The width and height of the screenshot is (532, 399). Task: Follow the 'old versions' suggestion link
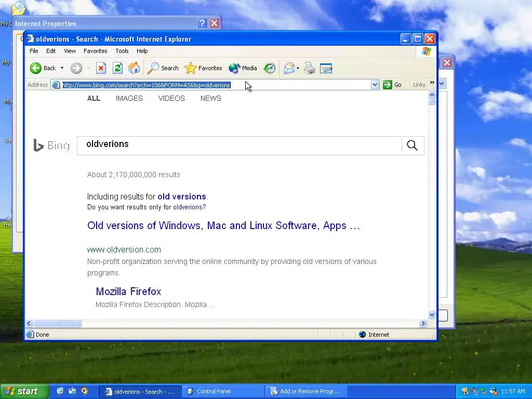(x=182, y=197)
